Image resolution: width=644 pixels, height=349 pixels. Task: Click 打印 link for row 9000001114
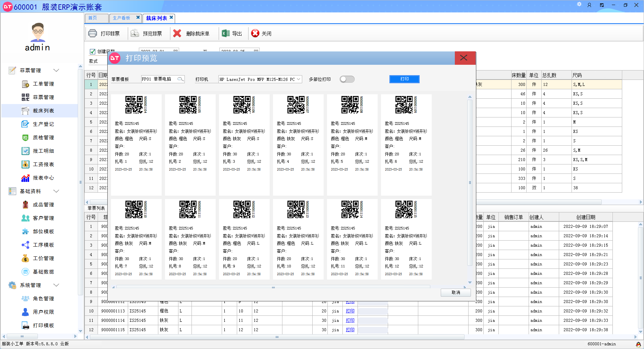click(350, 320)
